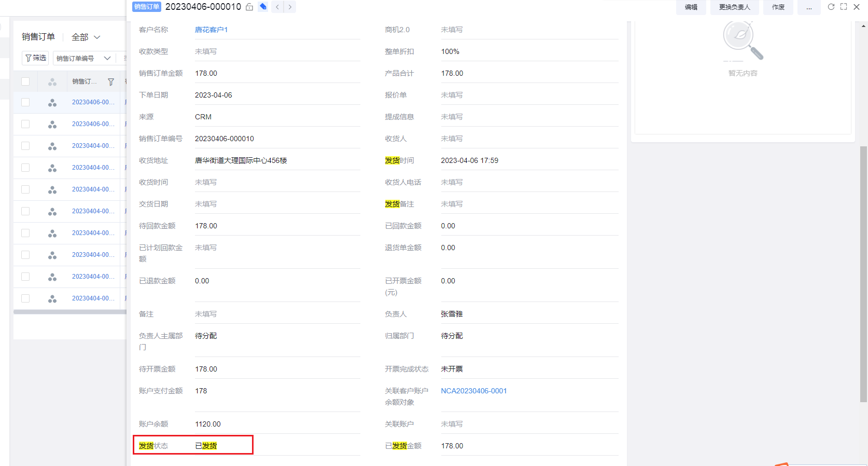Click the 已发货 status value
This screenshot has height=466, width=868.
coord(206,446)
